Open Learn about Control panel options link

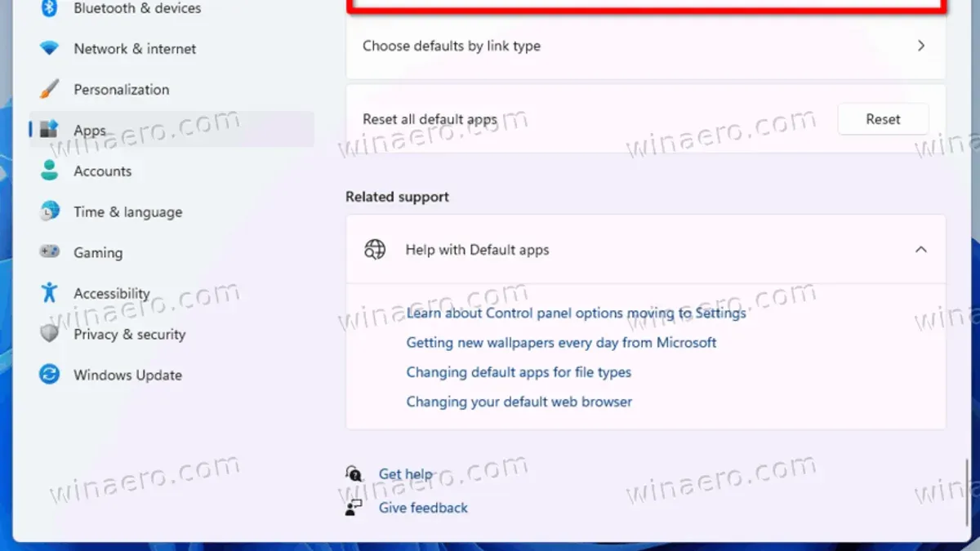coord(576,313)
